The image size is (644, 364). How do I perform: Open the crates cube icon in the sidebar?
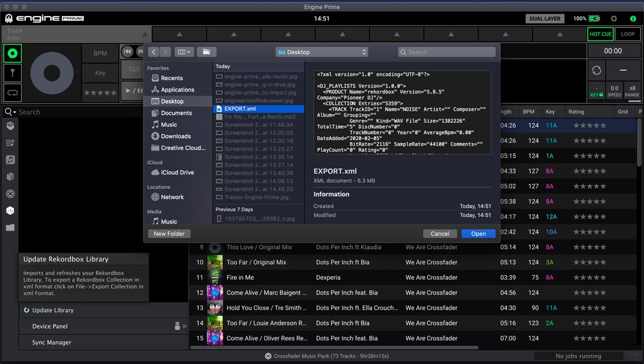pyautogui.click(x=10, y=177)
